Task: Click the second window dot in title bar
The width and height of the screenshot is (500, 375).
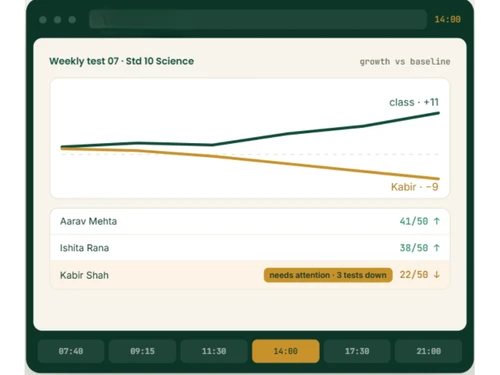Action: pos(57,20)
